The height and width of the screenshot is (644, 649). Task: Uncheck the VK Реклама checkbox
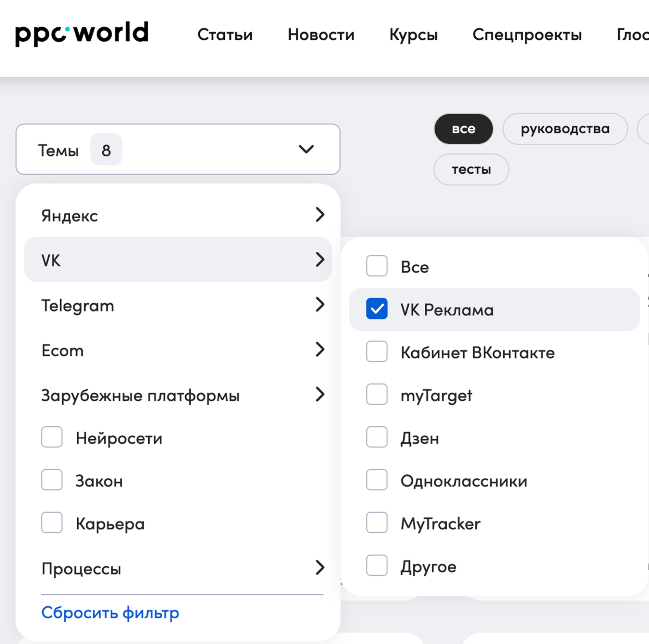(x=377, y=309)
